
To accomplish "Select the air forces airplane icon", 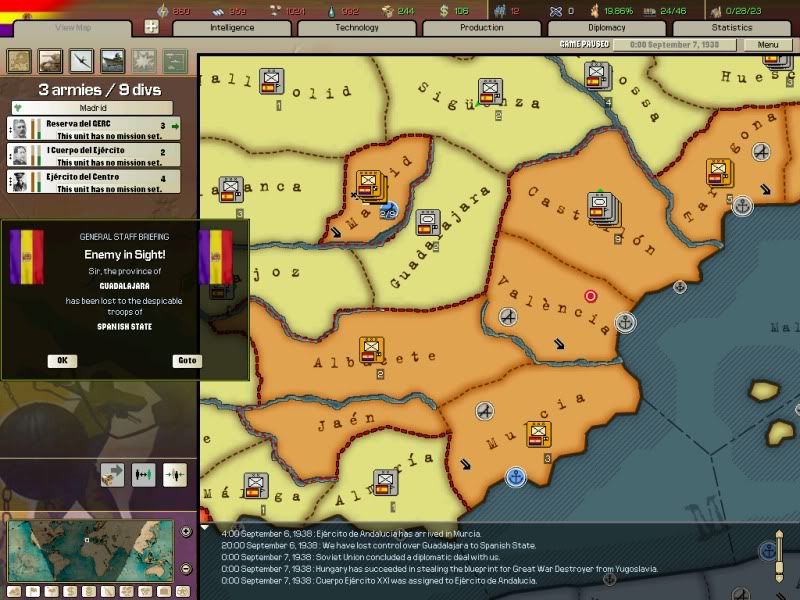I will pyautogui.click(x=82, y=61).
